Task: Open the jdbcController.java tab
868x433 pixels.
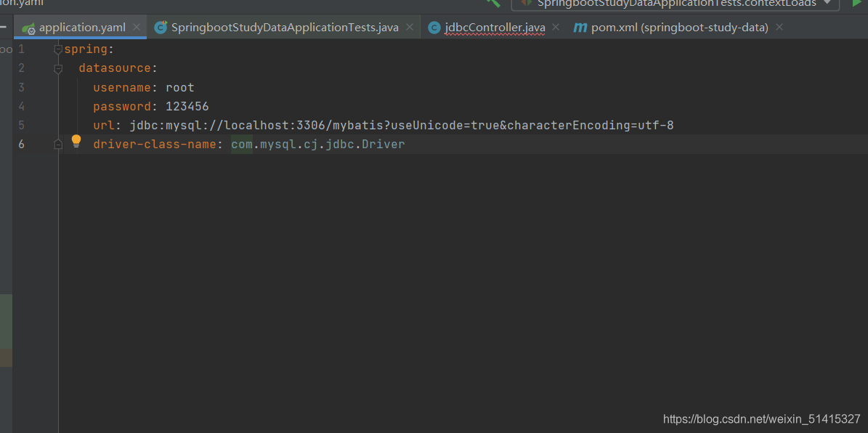Action: point(495,27)
